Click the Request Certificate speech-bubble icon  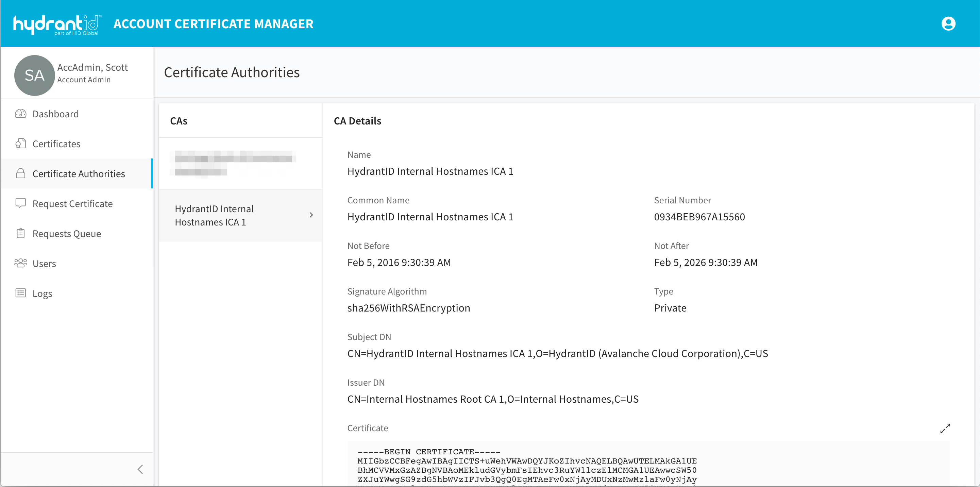pyautogui.click(x=20, y=203)
